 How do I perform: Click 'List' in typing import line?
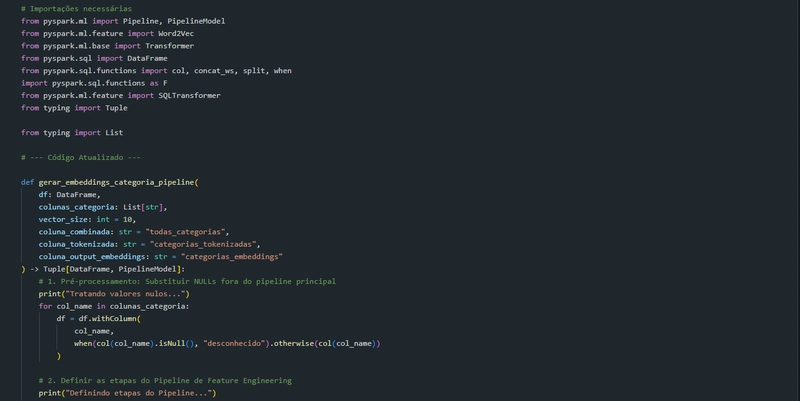point(114,133)
